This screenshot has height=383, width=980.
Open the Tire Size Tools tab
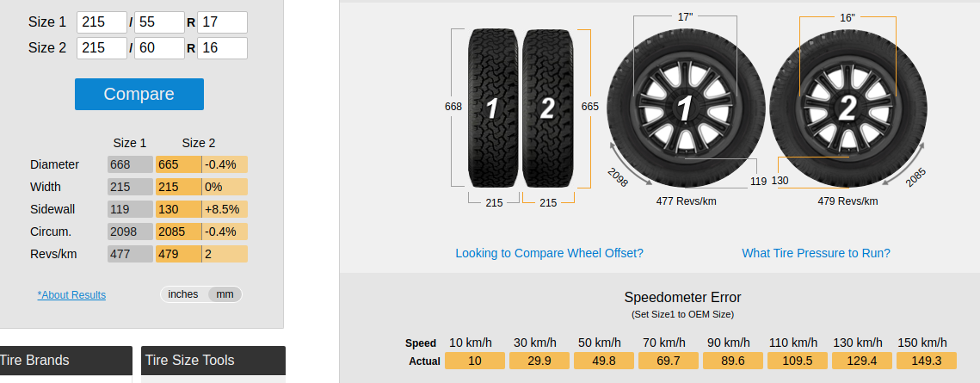(213, 361)
